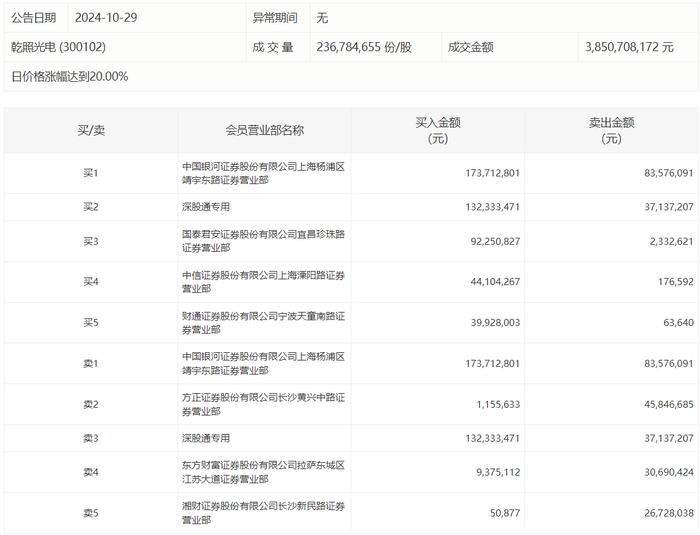Select the 卖4 row label
The image size is (700, 535).
pos(91,472)
